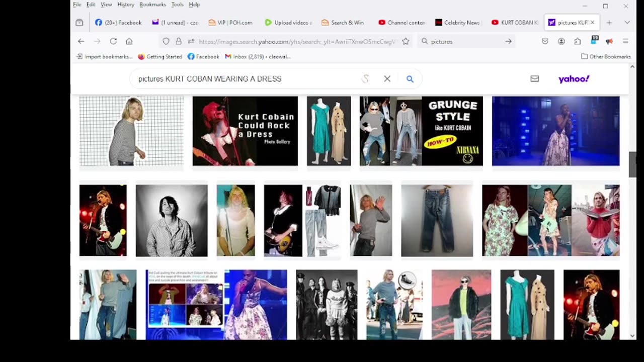Open the Firefox View tab list icon

(79, 23)
